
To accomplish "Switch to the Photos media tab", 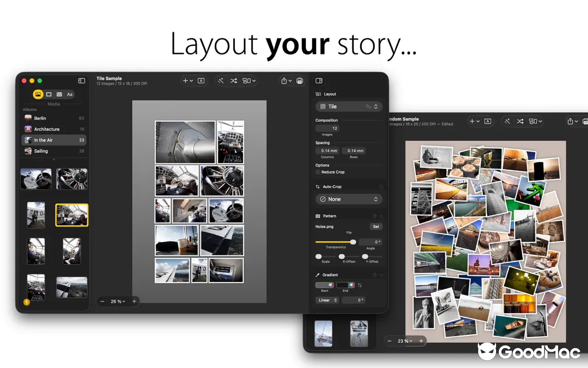I will [x=38, y=94].
